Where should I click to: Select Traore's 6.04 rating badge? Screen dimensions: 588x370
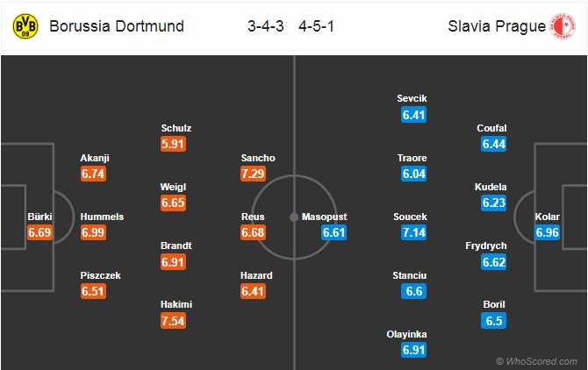(x=413, y=174)
